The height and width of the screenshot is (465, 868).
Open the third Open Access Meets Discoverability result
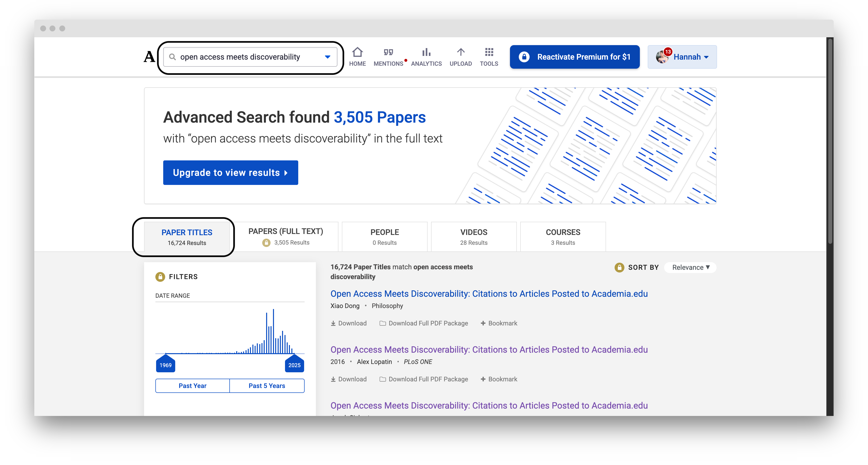click(489, 406)
